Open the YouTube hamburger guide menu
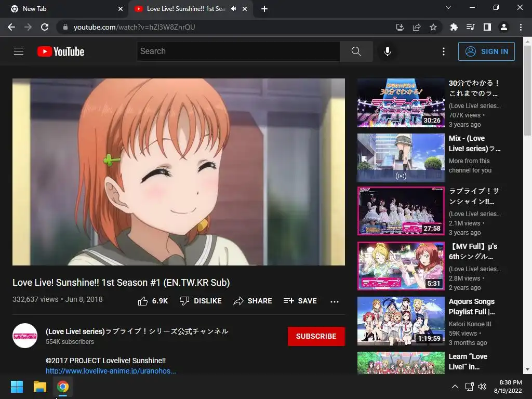Screen dimensions: 532x399 [x=19, y=51]
